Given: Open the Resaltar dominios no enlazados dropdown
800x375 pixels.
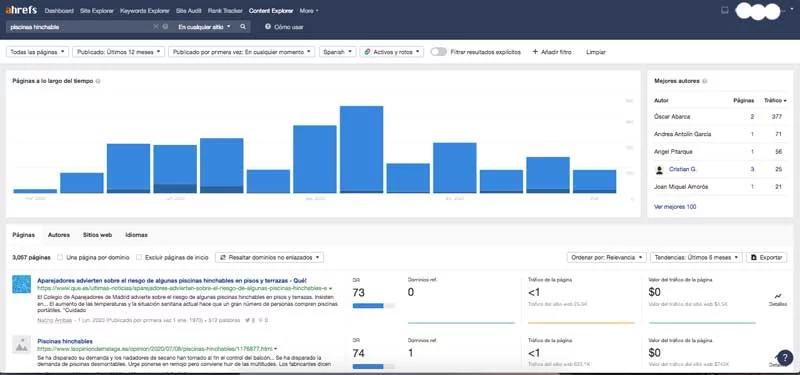Looking at the screenshot, I should click(269, 258).
